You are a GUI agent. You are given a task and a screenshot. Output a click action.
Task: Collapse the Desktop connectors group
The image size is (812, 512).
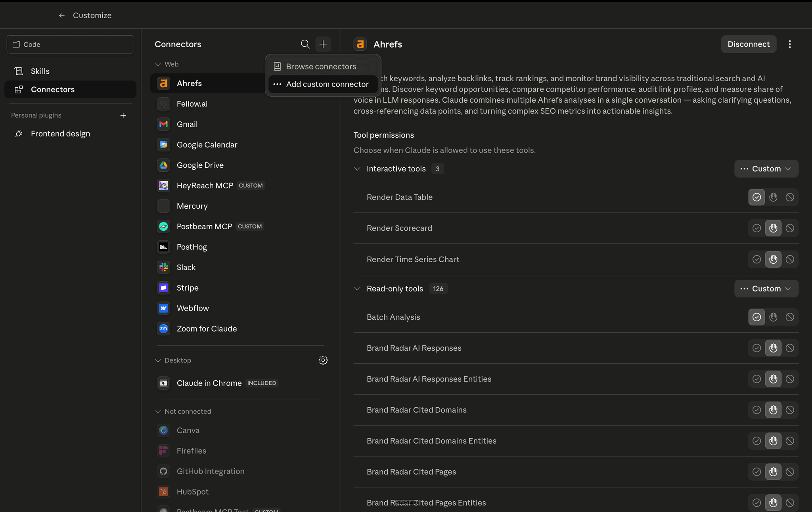[158, 360]
